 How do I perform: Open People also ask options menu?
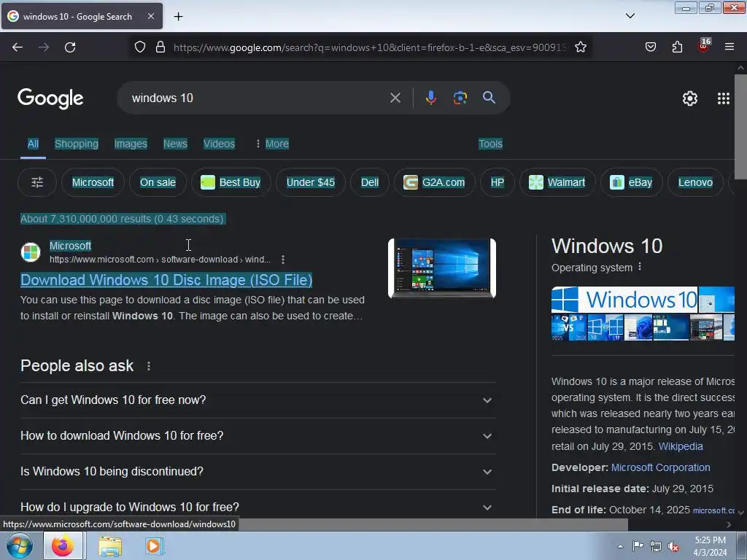tap(149, 366)
